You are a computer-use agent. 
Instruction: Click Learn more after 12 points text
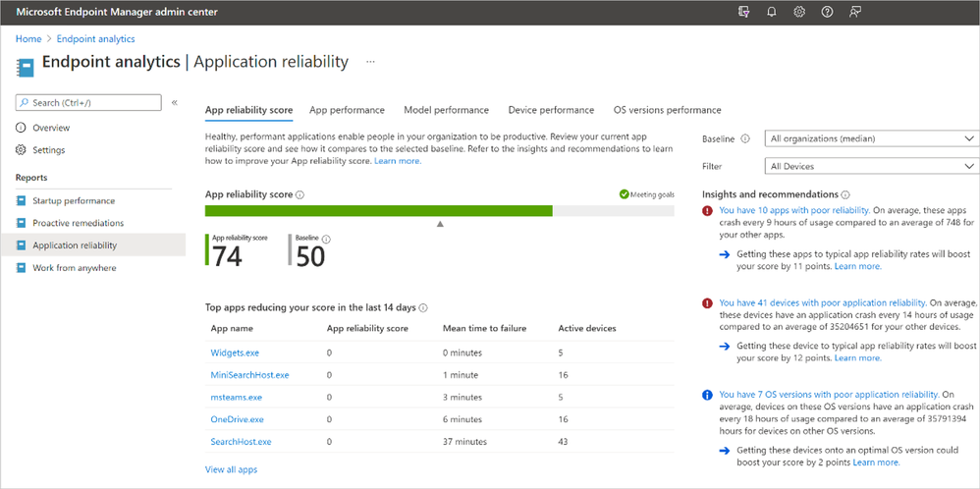coord(858,358)
